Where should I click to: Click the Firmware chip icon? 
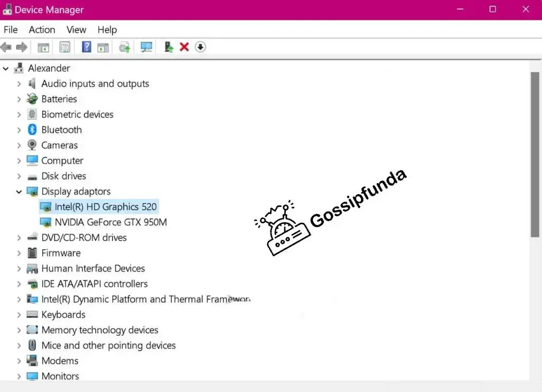coord(32,253)
